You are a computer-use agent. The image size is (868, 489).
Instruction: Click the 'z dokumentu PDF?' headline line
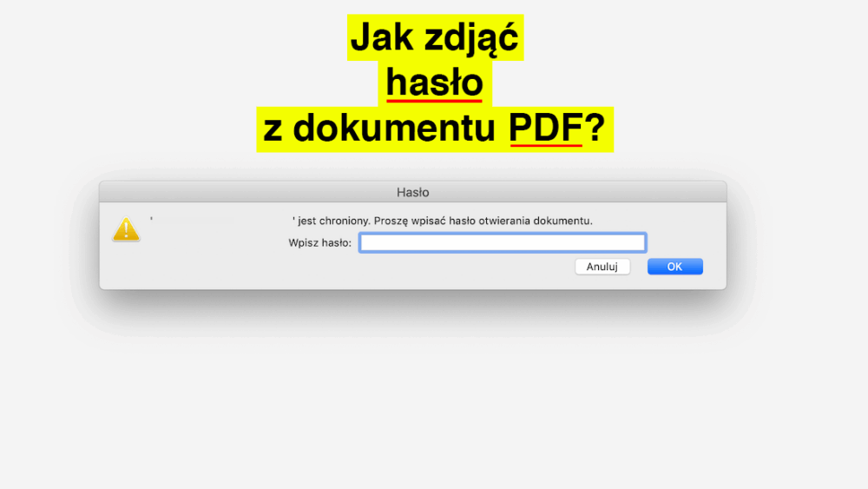[x=435, y=129]
